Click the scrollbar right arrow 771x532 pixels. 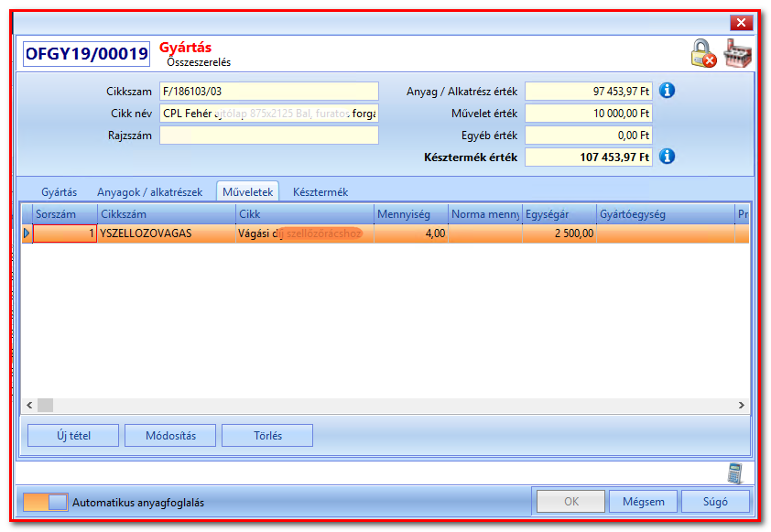tap(741, 405)
